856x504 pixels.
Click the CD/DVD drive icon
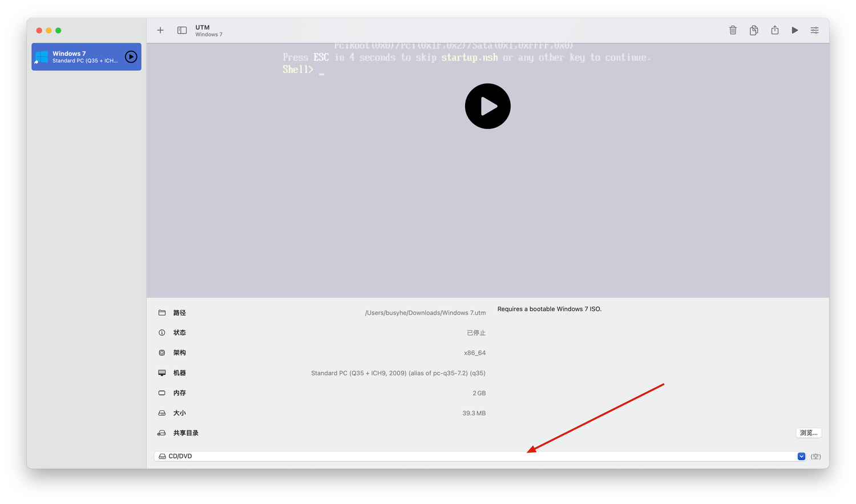pyautogui.click(x=163, y=456)
